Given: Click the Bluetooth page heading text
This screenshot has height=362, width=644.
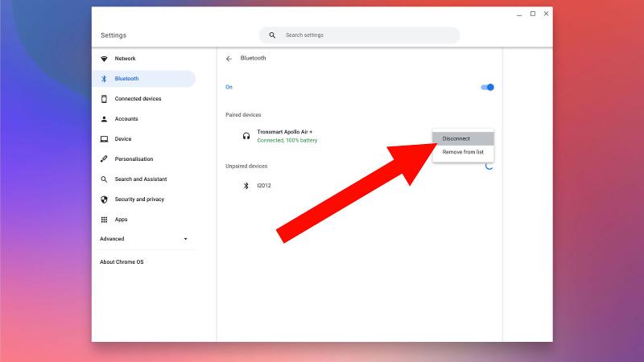Looking at the screenshot, I should pos(253,58).
